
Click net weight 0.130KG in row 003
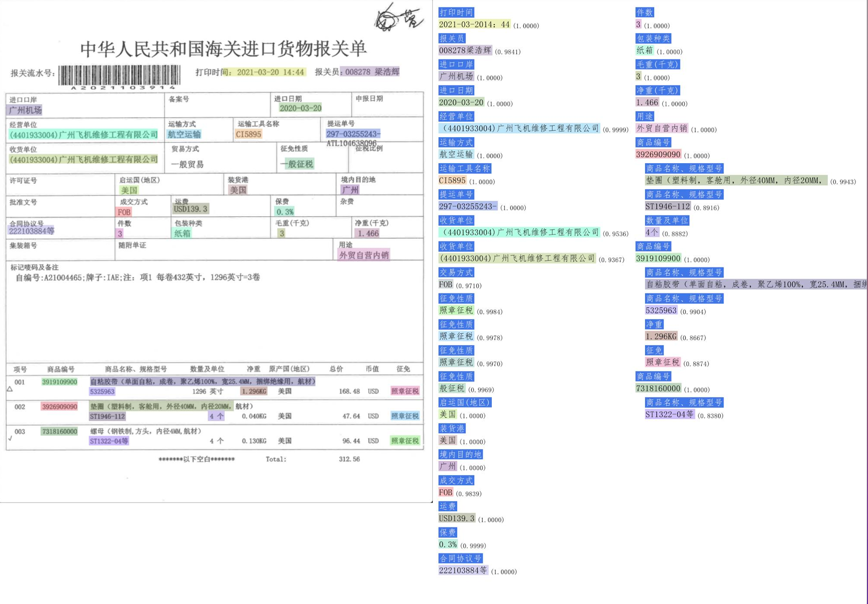point(254,441)
